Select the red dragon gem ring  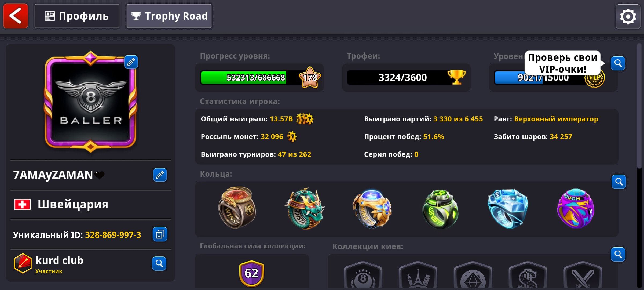point(237,208)
